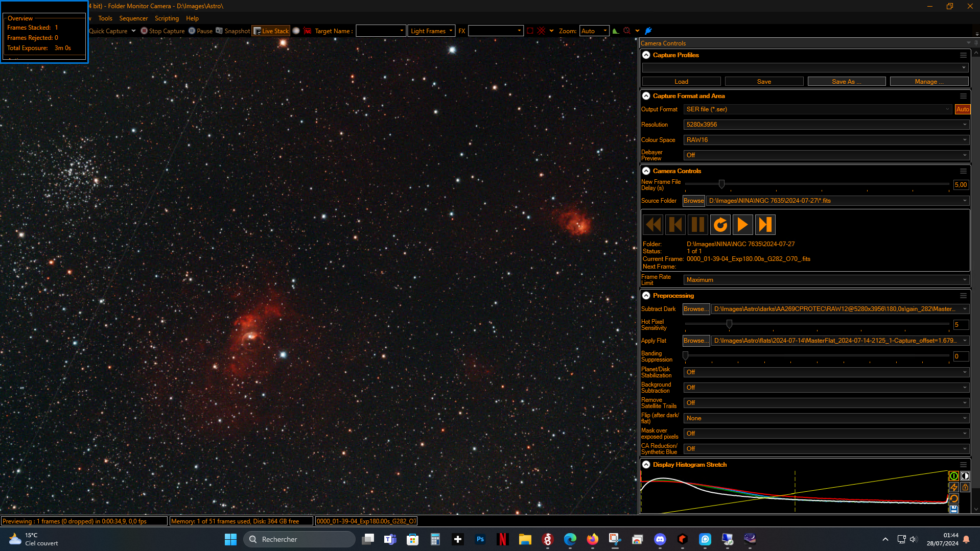Click the green histogram icon in toolbar
Screen dimensions: 980x551
pos(616,31)
